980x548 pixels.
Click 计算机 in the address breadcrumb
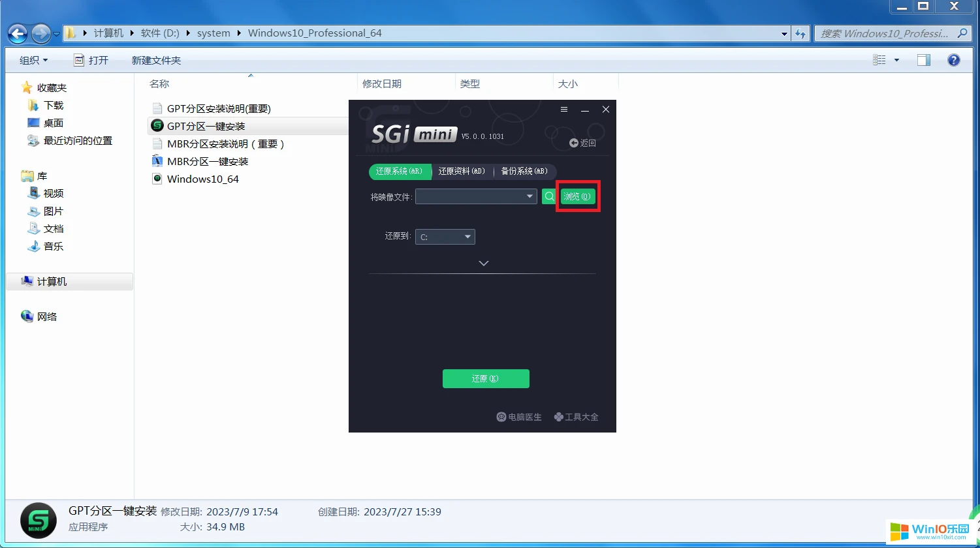click(108, 33)
